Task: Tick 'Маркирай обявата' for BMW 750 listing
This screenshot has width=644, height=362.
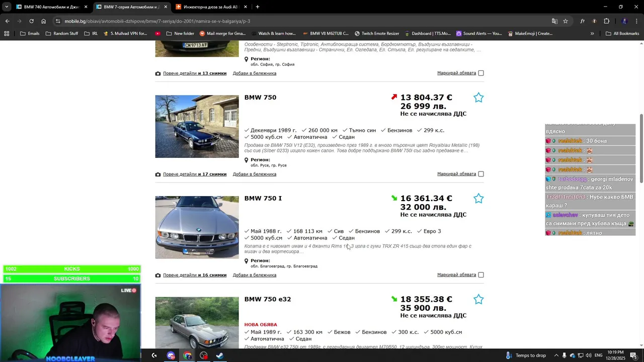Action: pyautogui.click(x=481, y=174)
